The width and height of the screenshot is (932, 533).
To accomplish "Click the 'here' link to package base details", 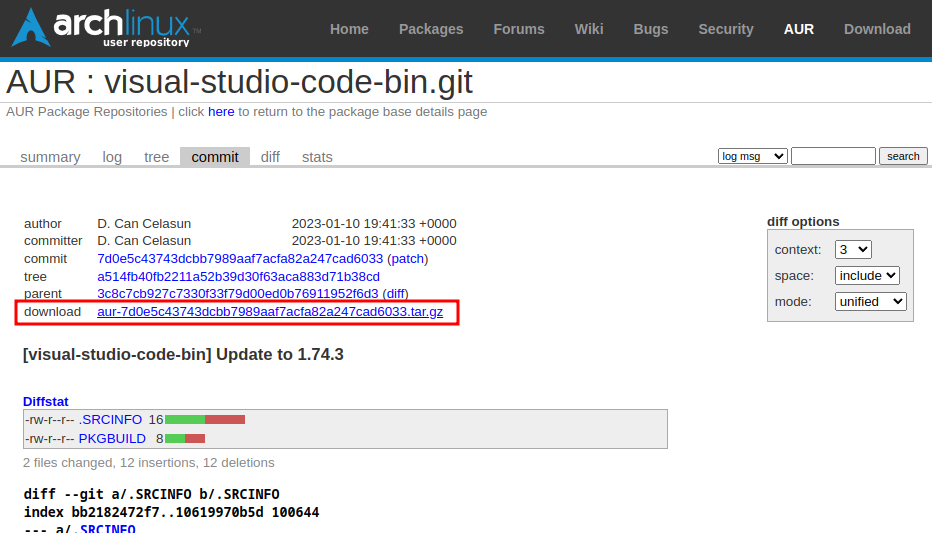I will pos(221,112).
